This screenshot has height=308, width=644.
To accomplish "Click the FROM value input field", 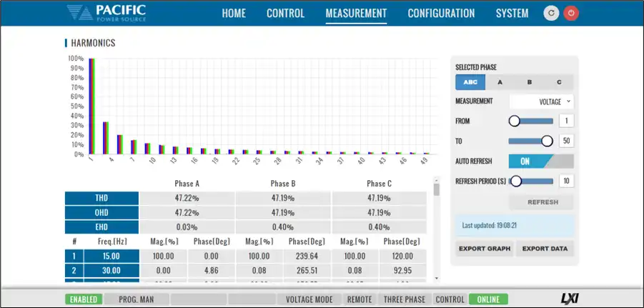I will [565, 121].
